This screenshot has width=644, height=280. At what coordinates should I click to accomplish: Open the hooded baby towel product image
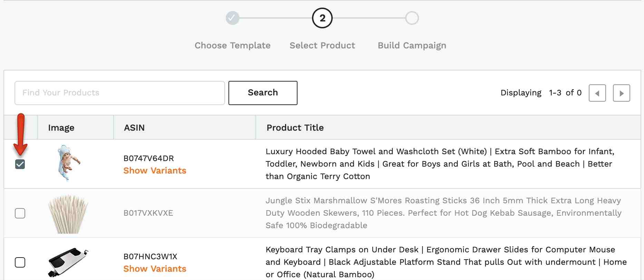click(x=68, y=163)
